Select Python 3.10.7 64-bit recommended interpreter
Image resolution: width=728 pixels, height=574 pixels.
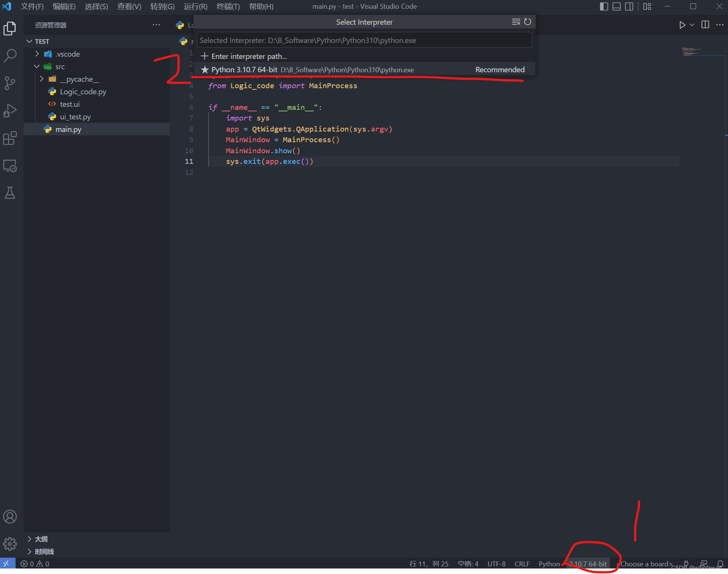[x=365, y=70]
